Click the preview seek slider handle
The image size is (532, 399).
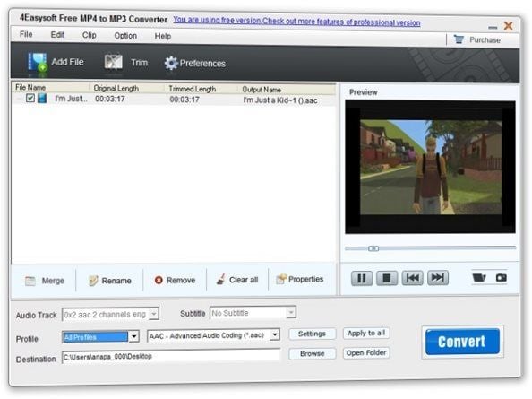click(x=373, y=248)
